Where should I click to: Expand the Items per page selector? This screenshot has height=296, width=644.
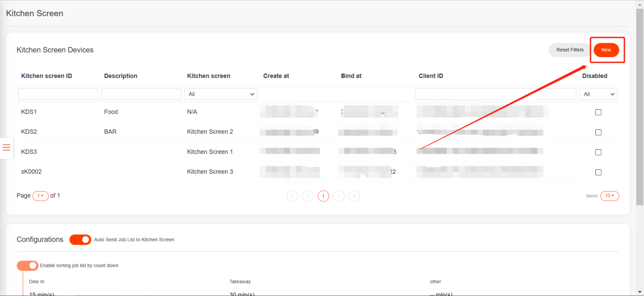(610, 196)
